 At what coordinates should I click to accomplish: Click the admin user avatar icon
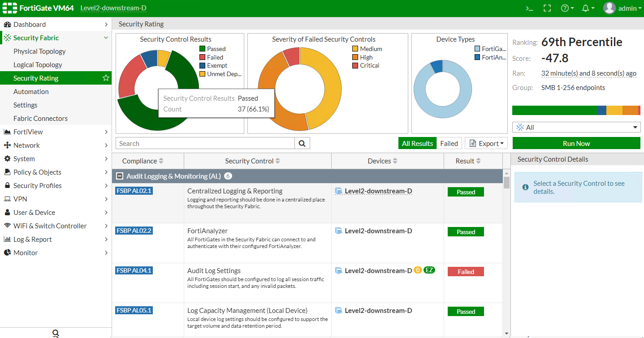tap(609, 8)
